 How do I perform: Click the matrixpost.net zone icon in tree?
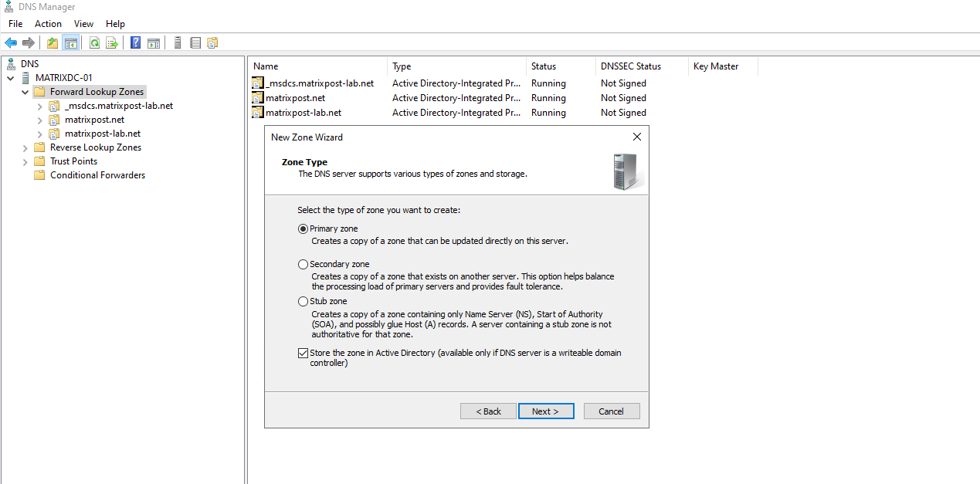pos(54,120)
